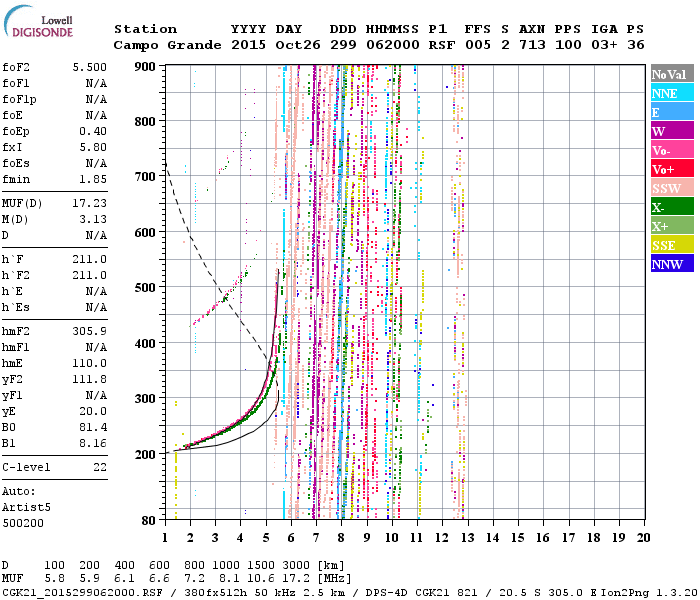The image size is (700, 600).
Task: Select the SSE yellow legend swatch
Action: pos(672,244)
